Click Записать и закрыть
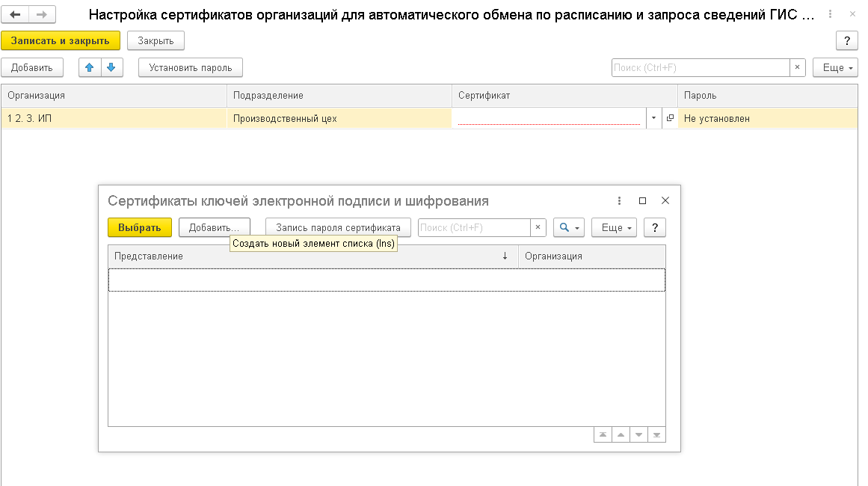The height and width of the screenshot is (486, 868). pos(60,40)
